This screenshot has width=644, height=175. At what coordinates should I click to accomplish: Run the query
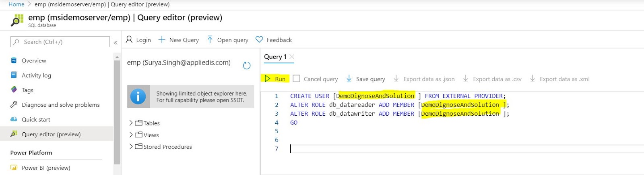click(275, 79)
